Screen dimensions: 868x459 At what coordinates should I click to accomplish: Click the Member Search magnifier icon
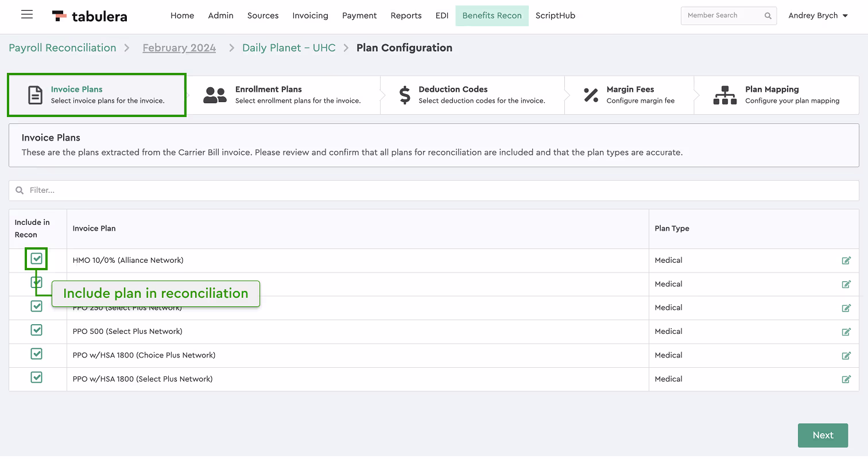pyautogui.click(x=768, y=16)
